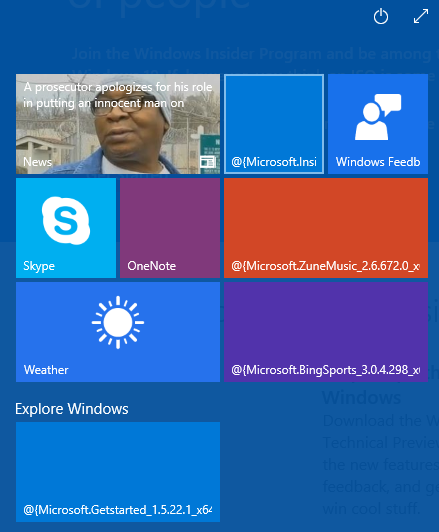
Task: Open the @{Microsoft.Insi tile
Action: click(x=274, y=124)
